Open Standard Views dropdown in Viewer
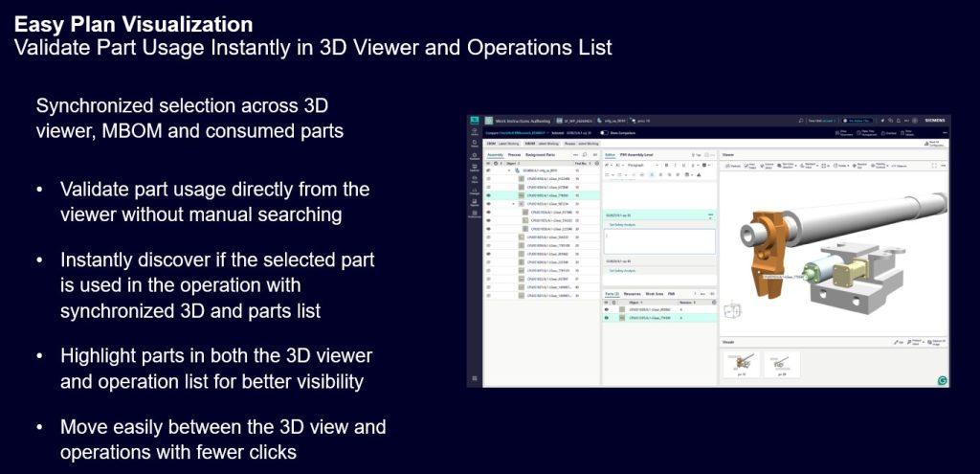 (810, 166)
